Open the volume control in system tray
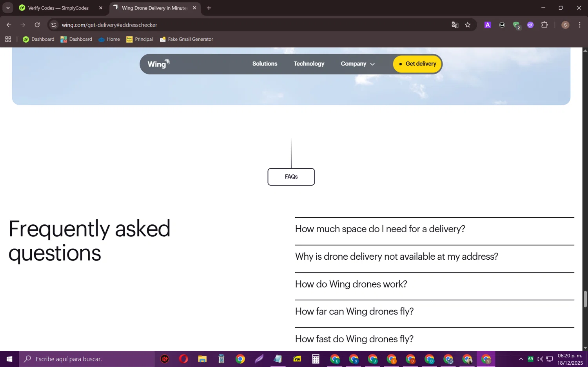This screenshot has width=588, height=367. pyautogui.click(x=540, y=359)
